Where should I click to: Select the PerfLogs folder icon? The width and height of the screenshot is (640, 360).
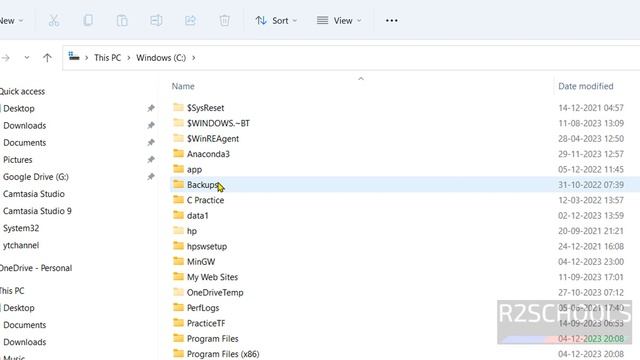tap(178, 307)
